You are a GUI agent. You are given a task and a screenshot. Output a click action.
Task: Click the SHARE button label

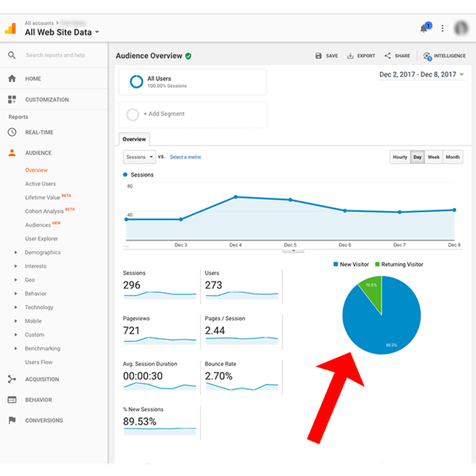402,56
